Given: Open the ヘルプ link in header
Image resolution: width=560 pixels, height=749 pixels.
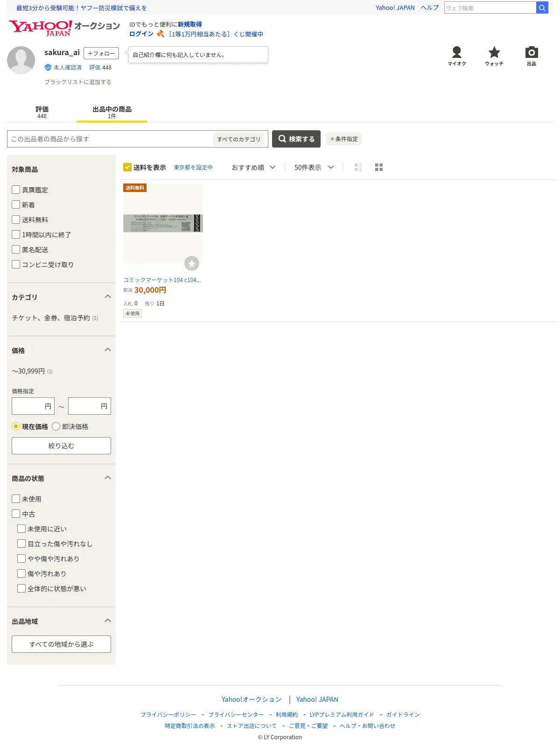Looking at the screenshot, I should [429, 8].
